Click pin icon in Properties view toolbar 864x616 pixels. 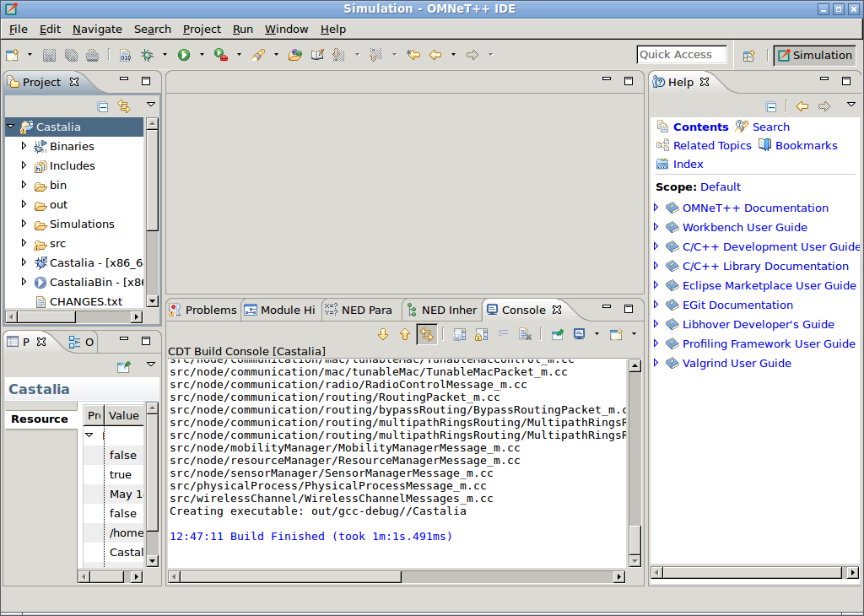(x=124, y=367)
